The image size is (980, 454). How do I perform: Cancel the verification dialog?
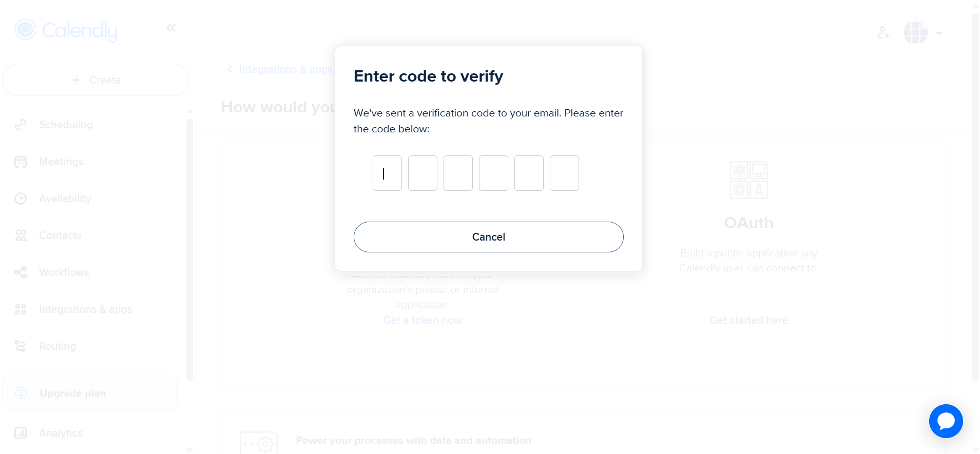488,236
